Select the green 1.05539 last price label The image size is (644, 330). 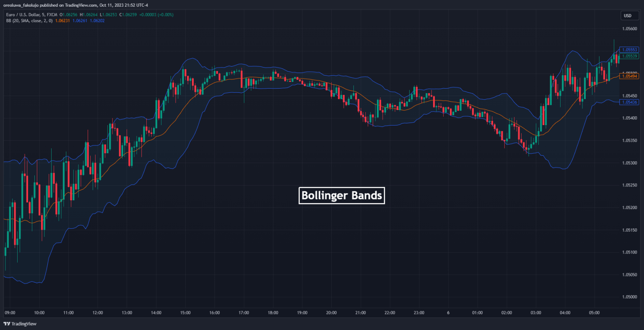[629, 55]
